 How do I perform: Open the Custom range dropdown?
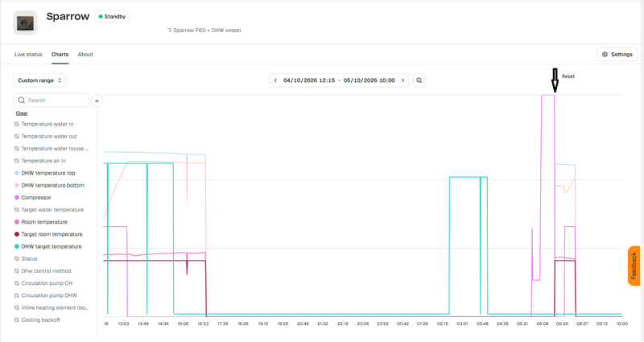click(x=39, y=80)
